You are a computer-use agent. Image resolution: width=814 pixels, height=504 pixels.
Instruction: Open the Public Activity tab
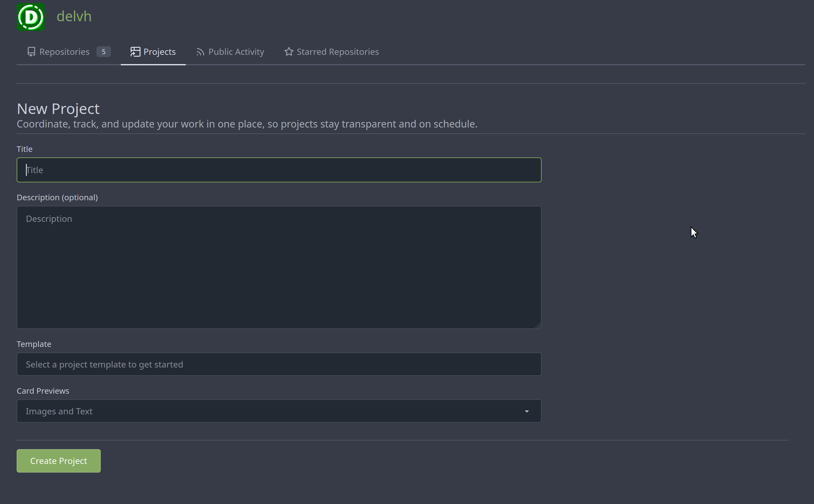pyautogui.click(x=236, y=52)
